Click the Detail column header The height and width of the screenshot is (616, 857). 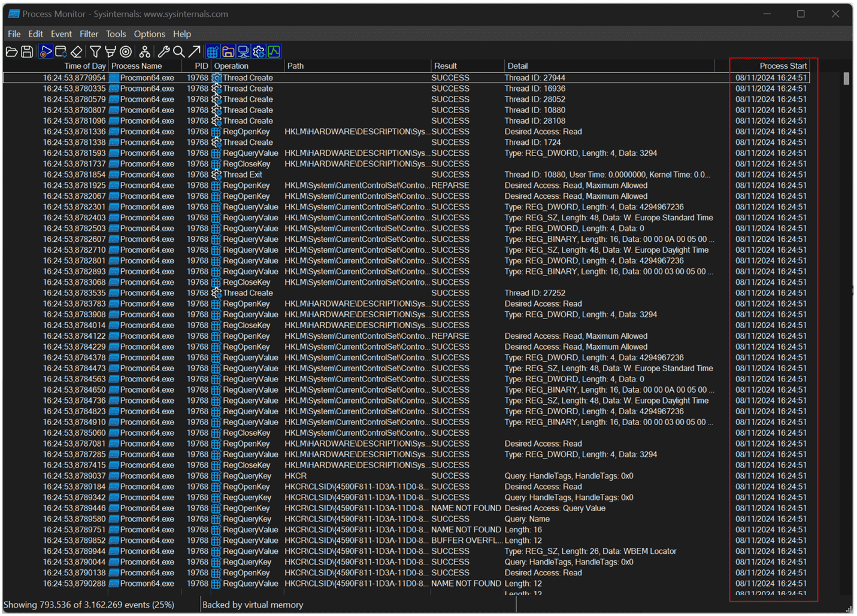tap(609, 66)
